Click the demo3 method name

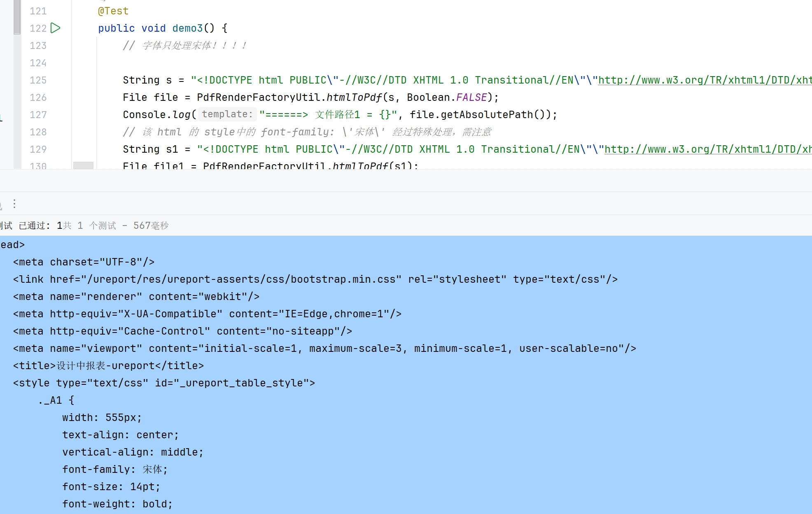[187, 28]
